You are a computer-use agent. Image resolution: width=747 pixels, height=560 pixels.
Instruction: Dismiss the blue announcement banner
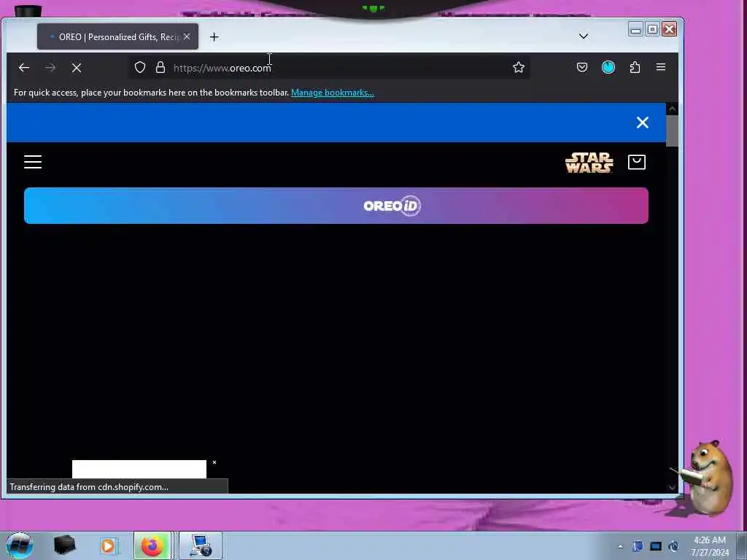point(643,122)
